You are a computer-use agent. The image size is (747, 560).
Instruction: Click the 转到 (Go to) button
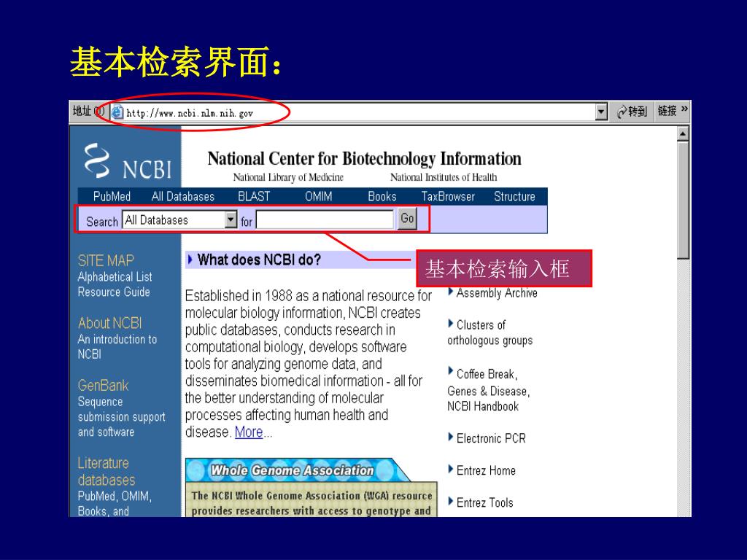(x=631, y=112)
